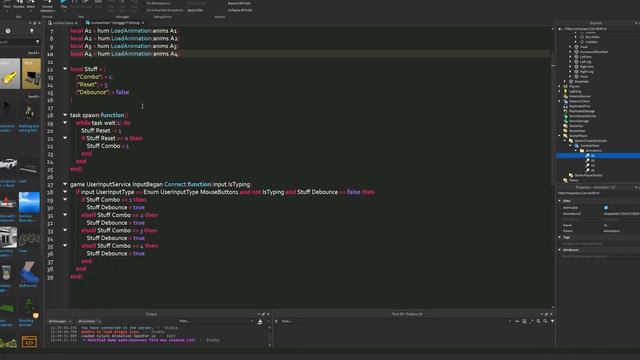Open the Recent tab in Toolbox
Viewport: 640px width, 360px height.
[x=8, y=31]
